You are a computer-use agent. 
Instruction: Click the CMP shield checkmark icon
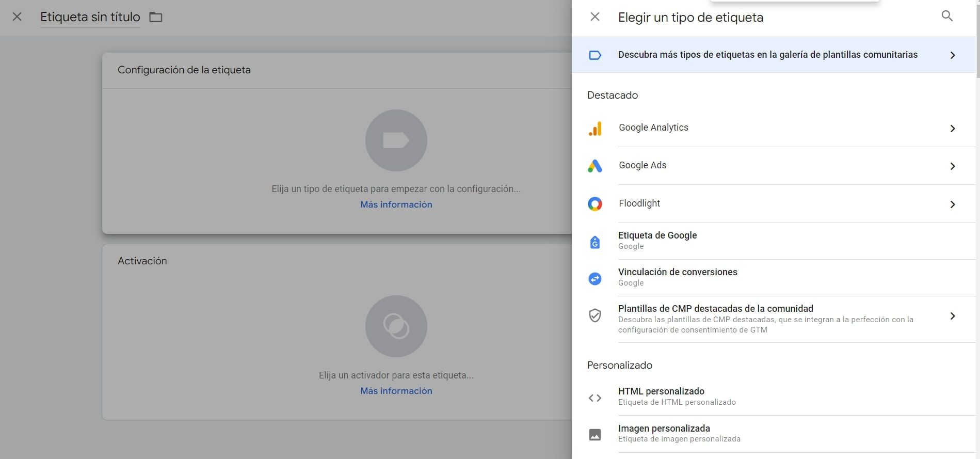(595, 315)
